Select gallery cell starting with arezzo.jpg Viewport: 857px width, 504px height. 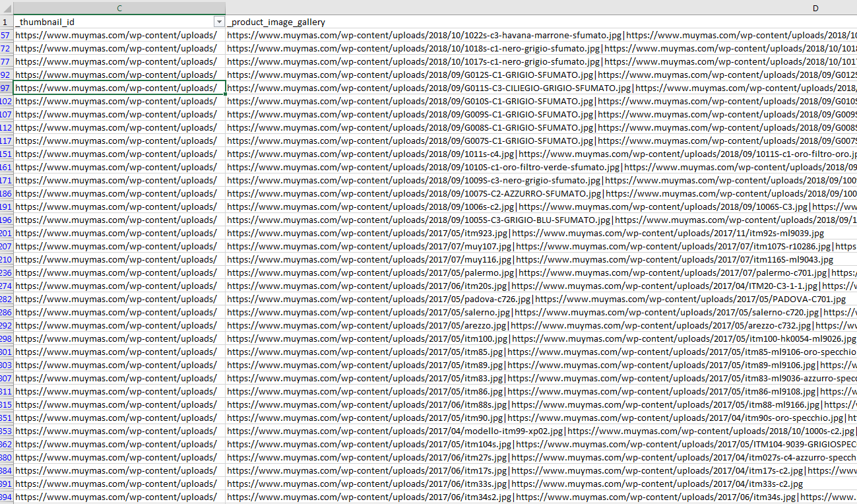[541, 325]
